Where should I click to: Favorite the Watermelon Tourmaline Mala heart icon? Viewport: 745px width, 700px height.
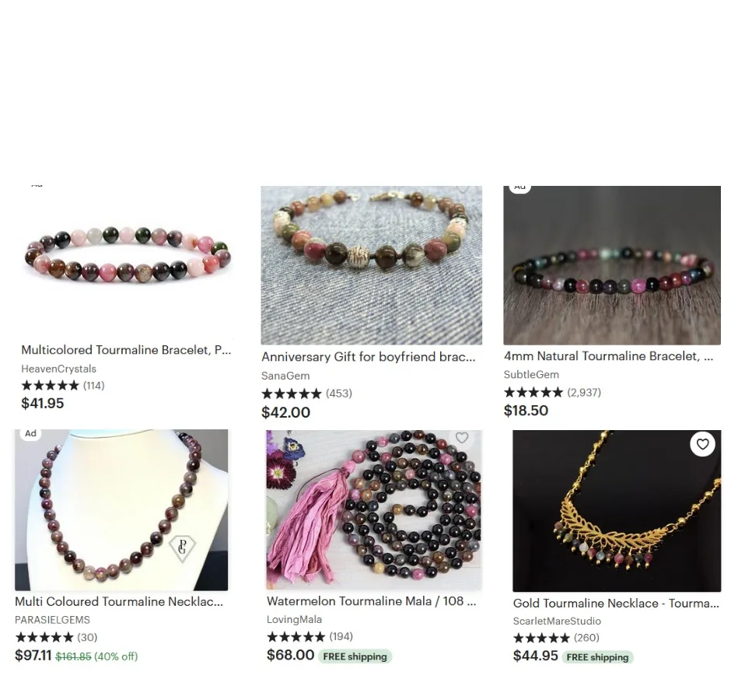click(x=462, y=438)
